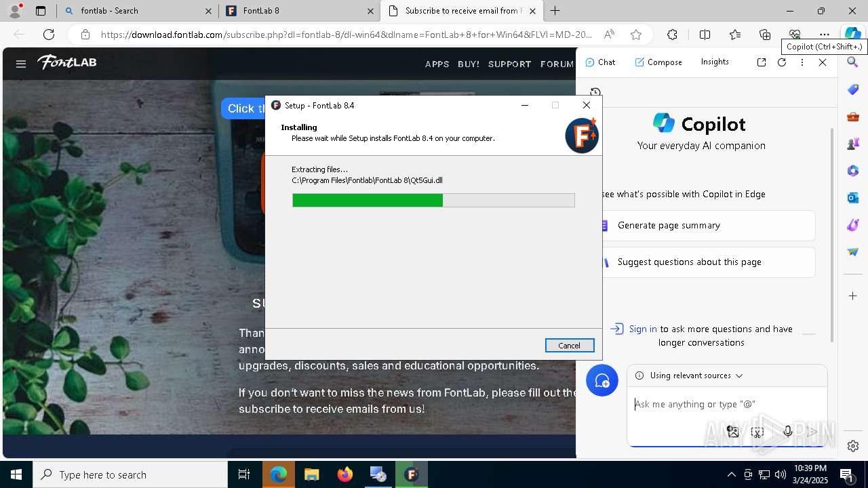Customize sidebar with plus icon

tap(853, 296)
